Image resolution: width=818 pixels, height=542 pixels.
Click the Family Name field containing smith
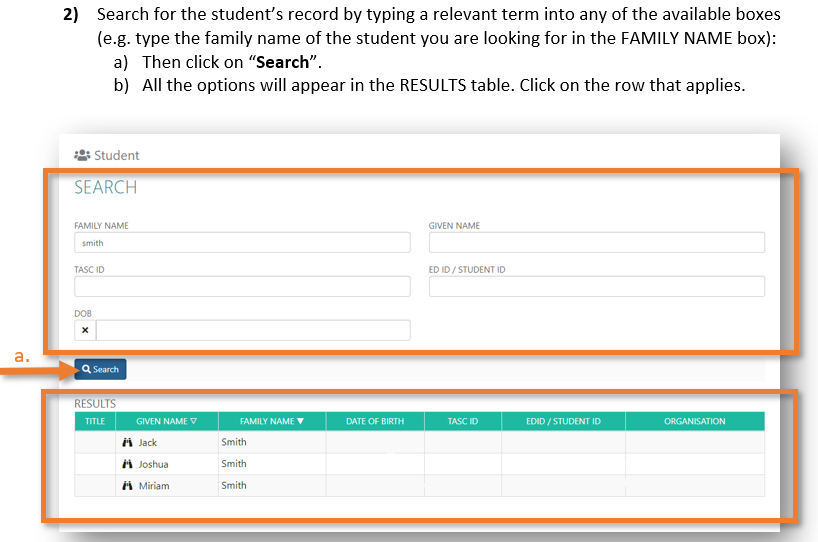point(242,243)
